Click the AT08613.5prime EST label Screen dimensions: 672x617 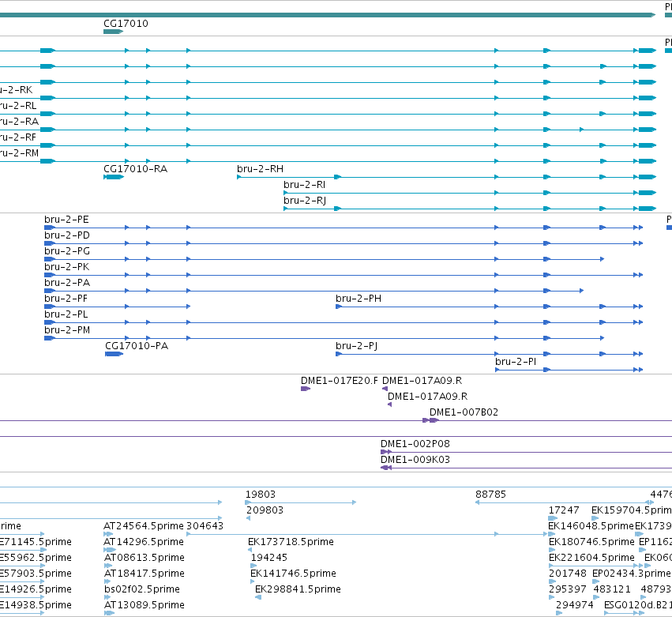coord(144,558)
